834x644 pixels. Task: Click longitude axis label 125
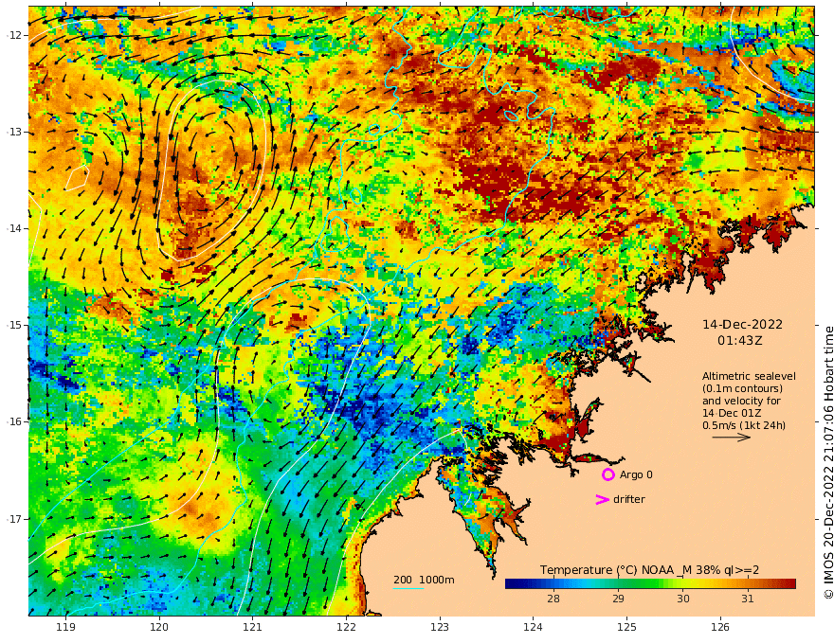(x=626, y=627)
